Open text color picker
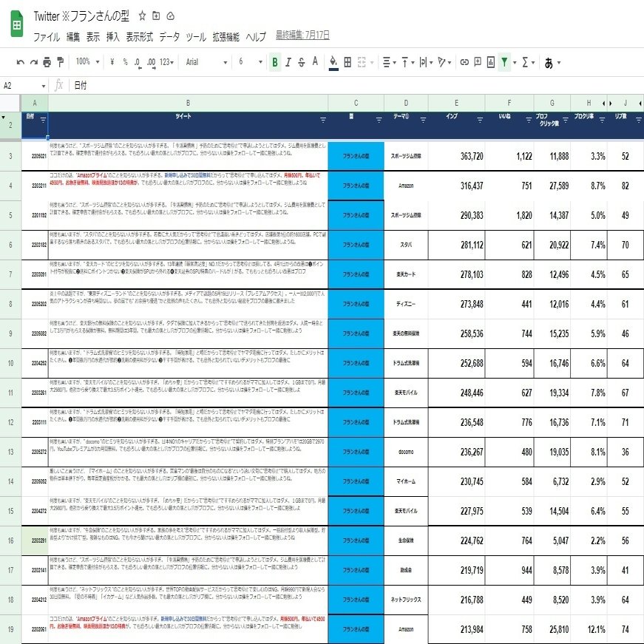Image resolution: width=644 pixels, height=644 pixels. (x=315, y=62)
